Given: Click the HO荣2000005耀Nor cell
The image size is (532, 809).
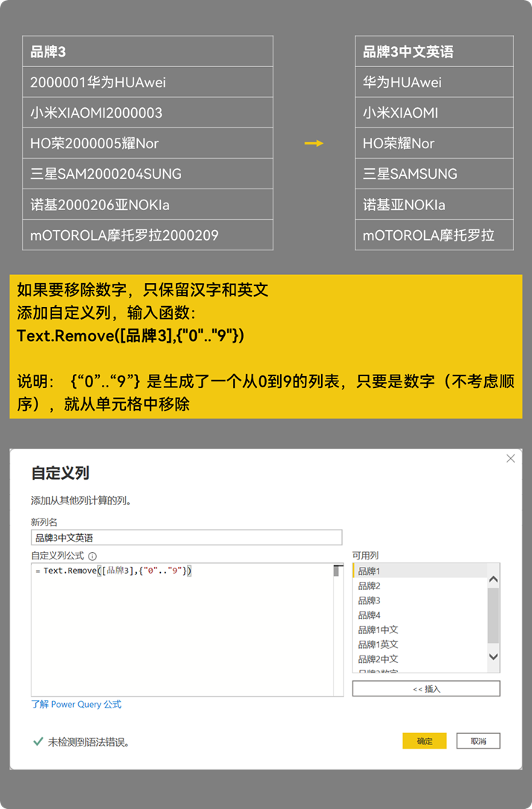Looking at the screenshot, I should (x=148, y=143).
